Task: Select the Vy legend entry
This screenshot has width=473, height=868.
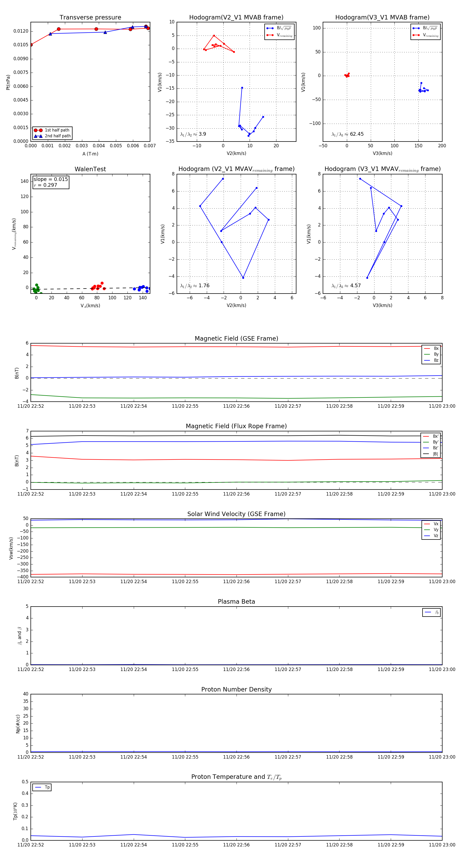Action: click(431, 530)
